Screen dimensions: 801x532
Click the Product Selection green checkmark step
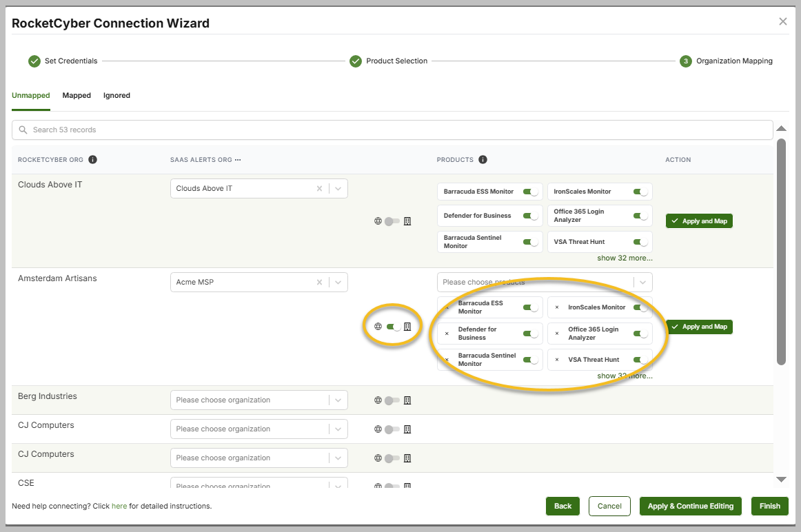click(x=356, y=61)
